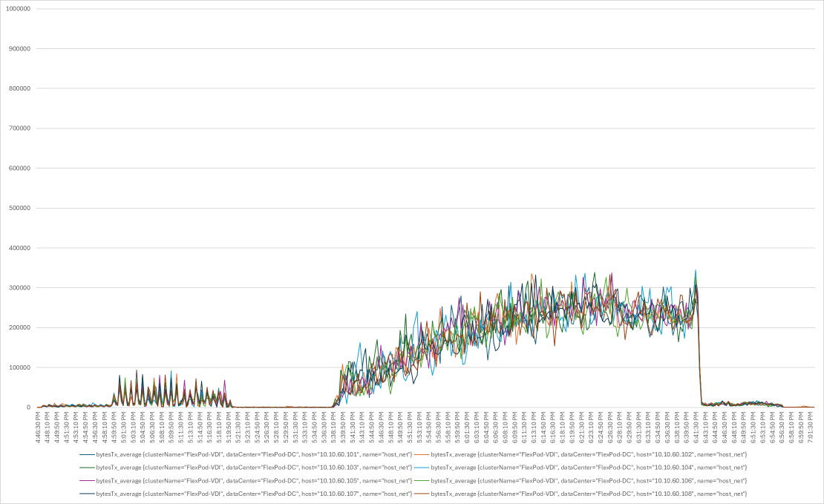824x504 pixels.
Task: Click the 5:01:30 PM x-axis label
Action: coord(124,428)
